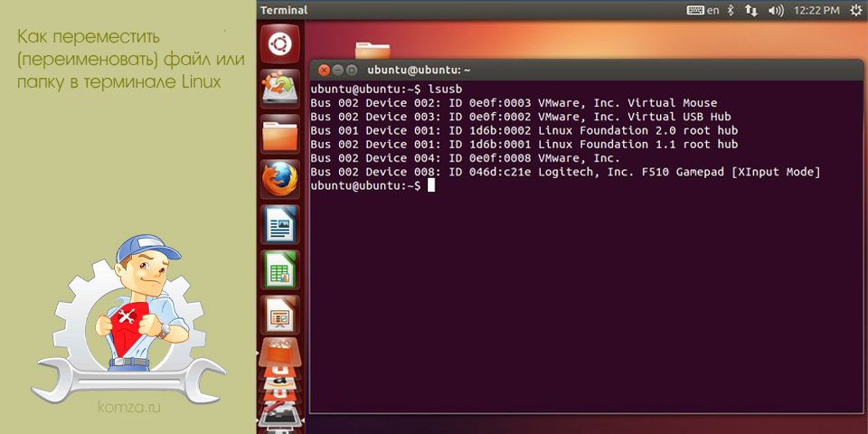The image size is (868, 434).
Task: Open the Ubuntu Dash home button
Action: (x=280, y=43)
